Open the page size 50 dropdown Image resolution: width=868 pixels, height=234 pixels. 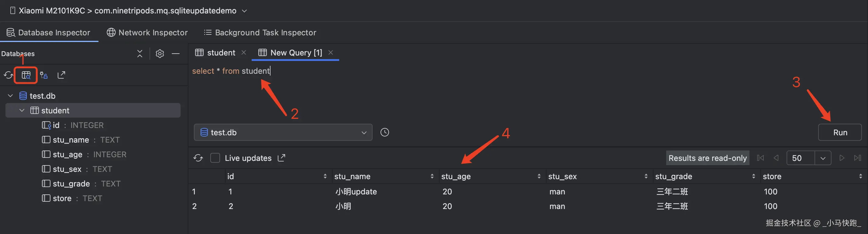pyautogui.click(x=822, y=158)
